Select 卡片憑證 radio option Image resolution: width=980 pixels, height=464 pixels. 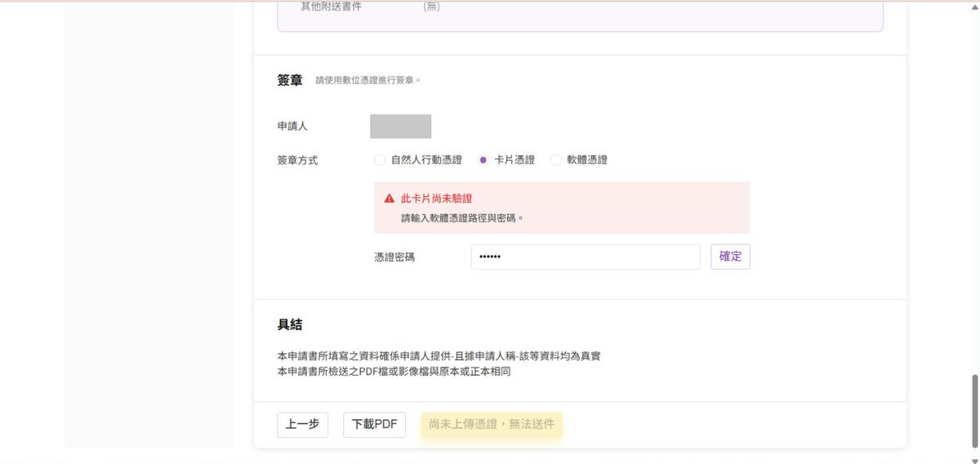(x=483, y=160)
